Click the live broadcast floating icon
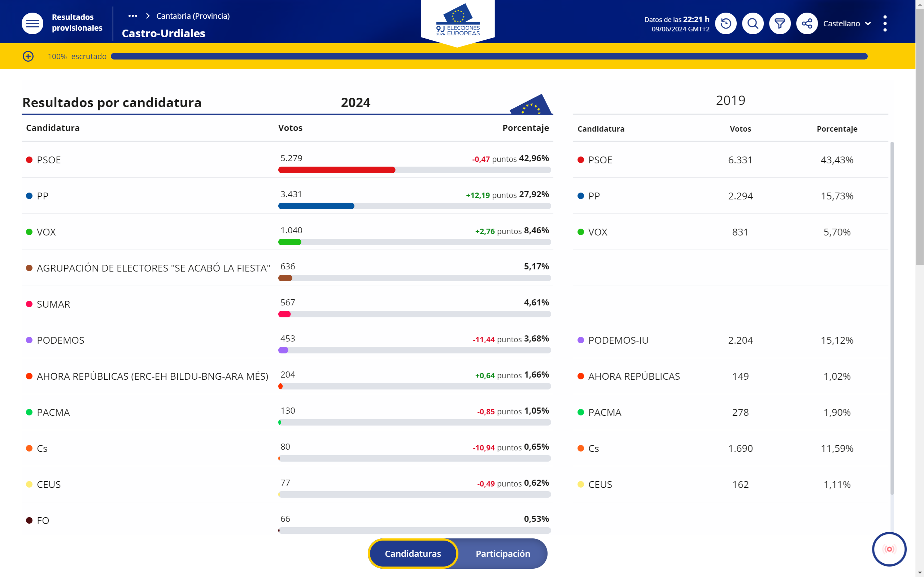This screenshot has width=924, height=577. [889, 549]
